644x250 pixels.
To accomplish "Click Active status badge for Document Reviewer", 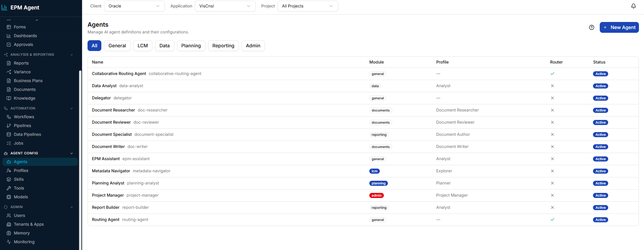I will pyautogui.click(x=600, y=123).
